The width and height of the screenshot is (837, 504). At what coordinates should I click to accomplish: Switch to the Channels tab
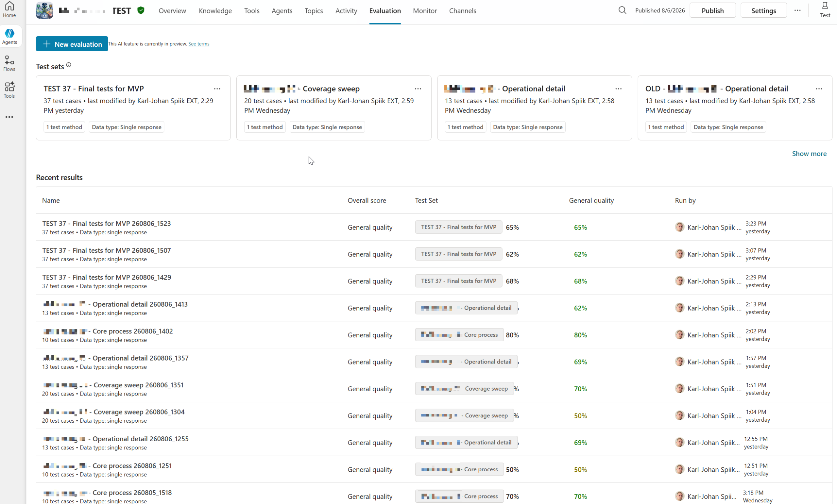point(462,11)
